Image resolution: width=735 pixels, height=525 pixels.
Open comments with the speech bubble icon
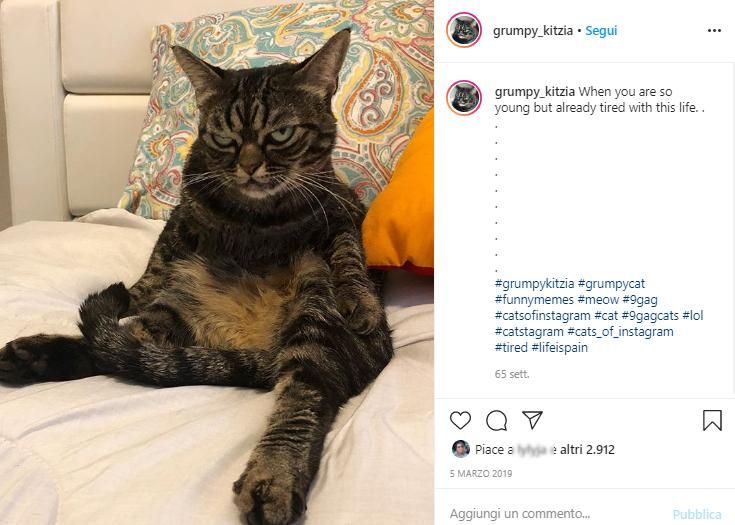point(496,420)
